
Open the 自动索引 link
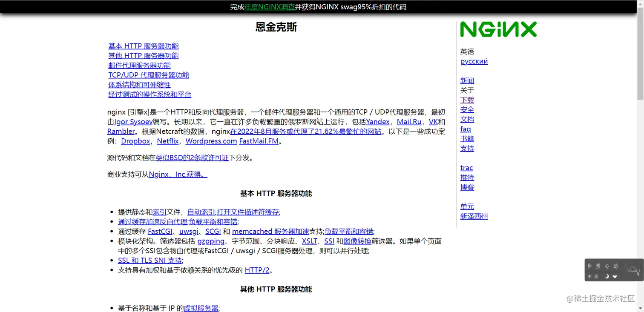click(201, 212)
